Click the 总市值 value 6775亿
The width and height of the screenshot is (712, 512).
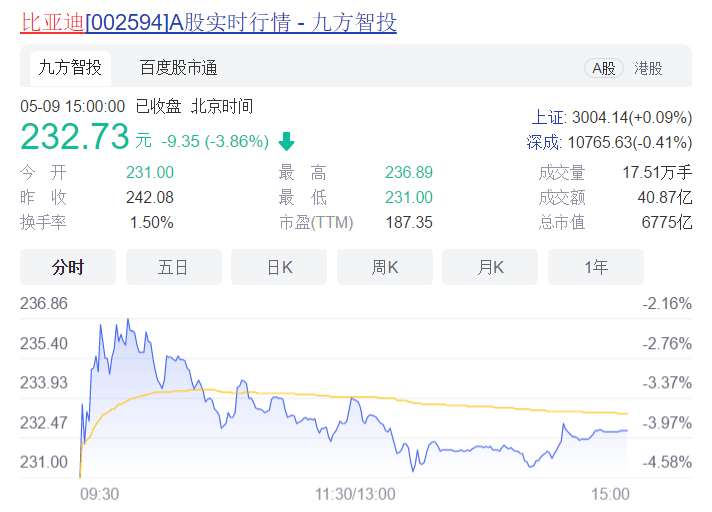[x=667, y=222]
